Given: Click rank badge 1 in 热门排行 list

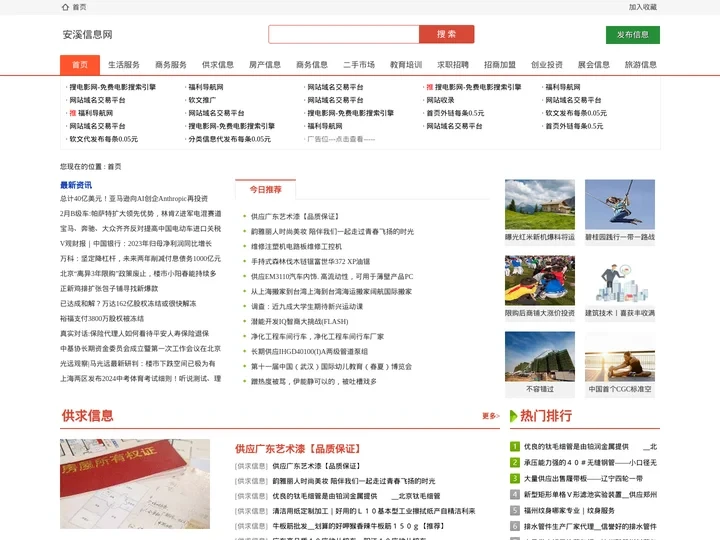Looking at the screenshot, I should [x=514, y=447].
